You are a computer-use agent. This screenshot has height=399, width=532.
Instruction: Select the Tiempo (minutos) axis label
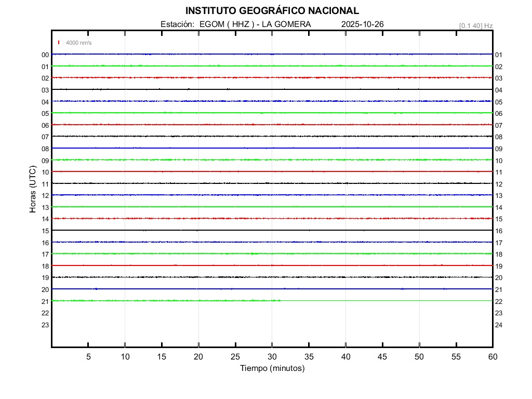pyautogui.click(x=272, y=368)
